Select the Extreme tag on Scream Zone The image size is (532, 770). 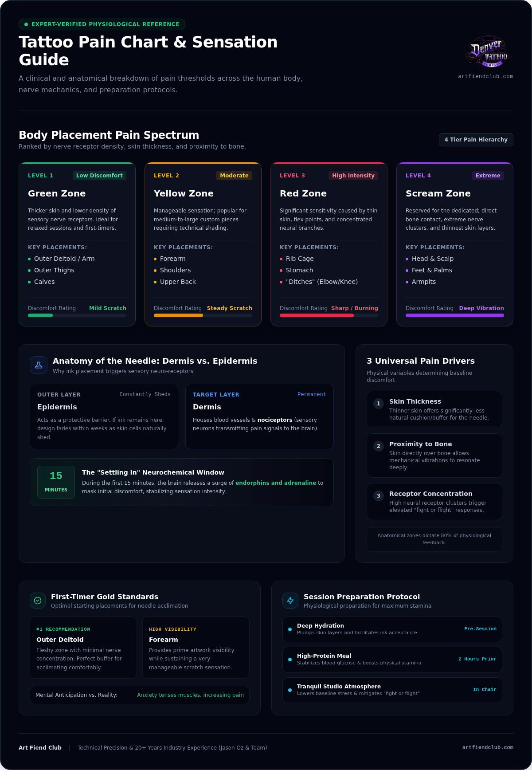coord(488,176)
